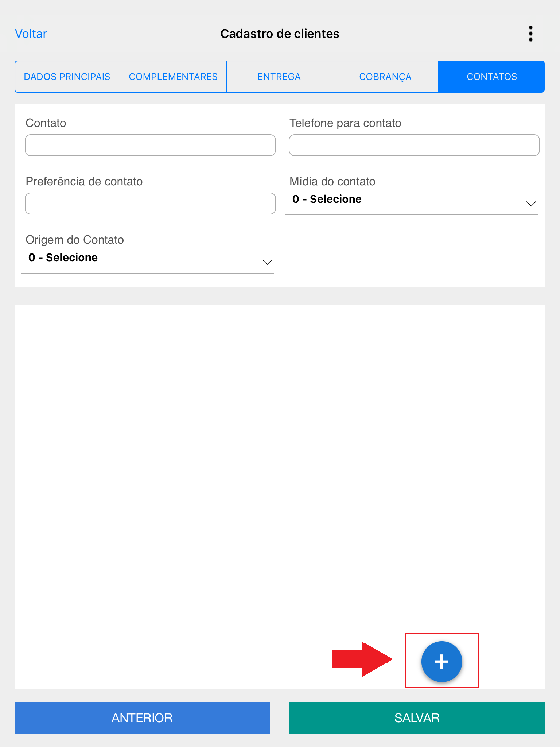Go to the Cobrança tab
This screenshot has width=560, height=747.
click(x=385, y=77)
